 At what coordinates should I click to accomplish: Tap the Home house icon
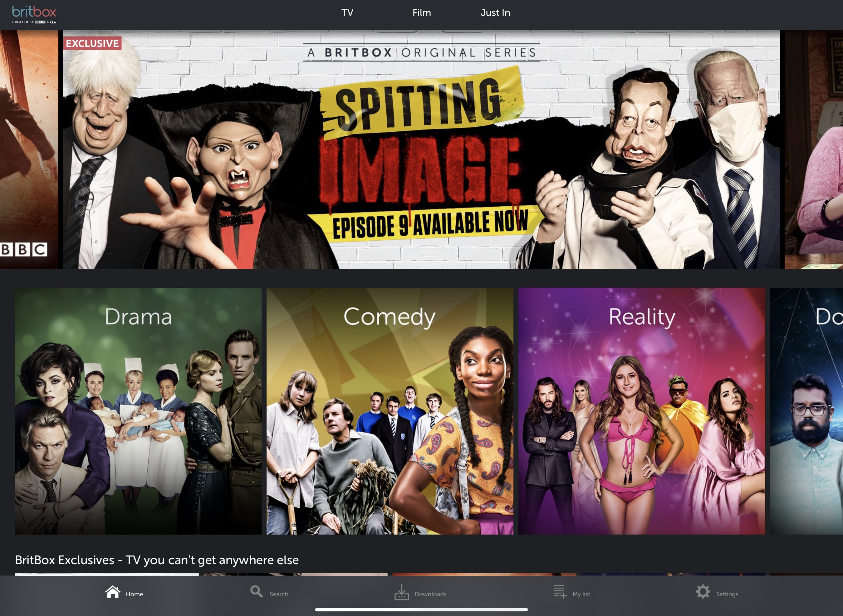click(113, 592)
